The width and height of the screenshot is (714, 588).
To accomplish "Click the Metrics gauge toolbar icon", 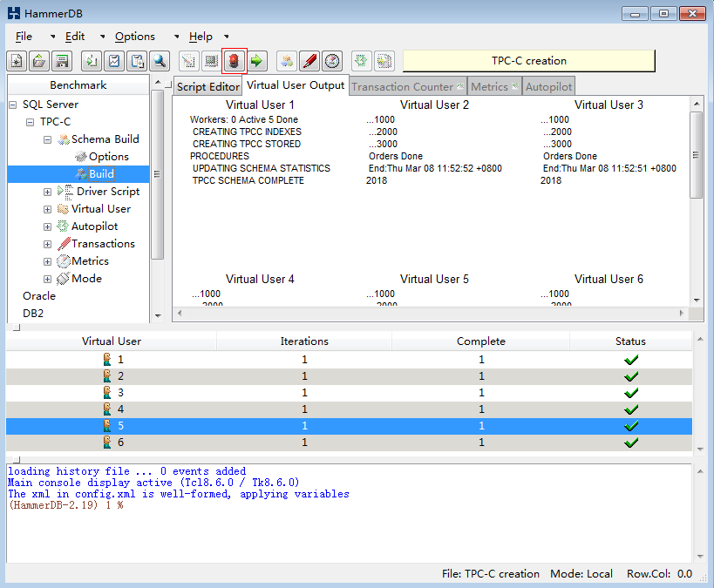I will (x=332, y=61).
